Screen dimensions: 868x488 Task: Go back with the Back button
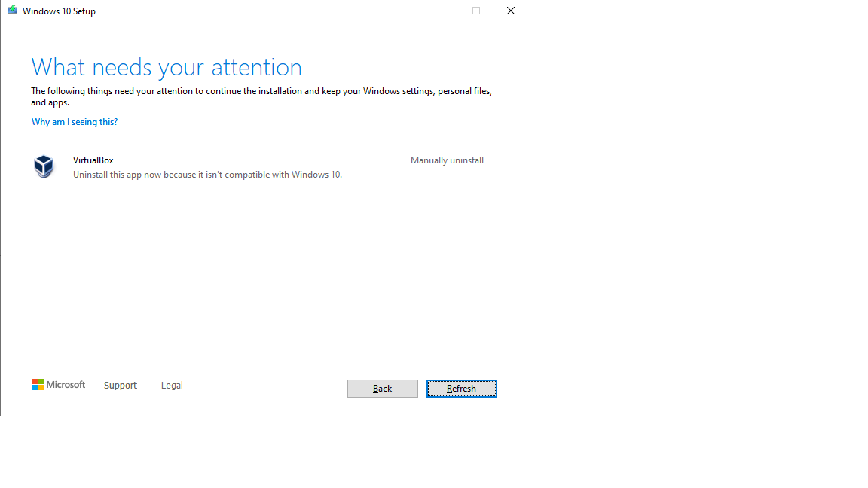click(383, 389)
